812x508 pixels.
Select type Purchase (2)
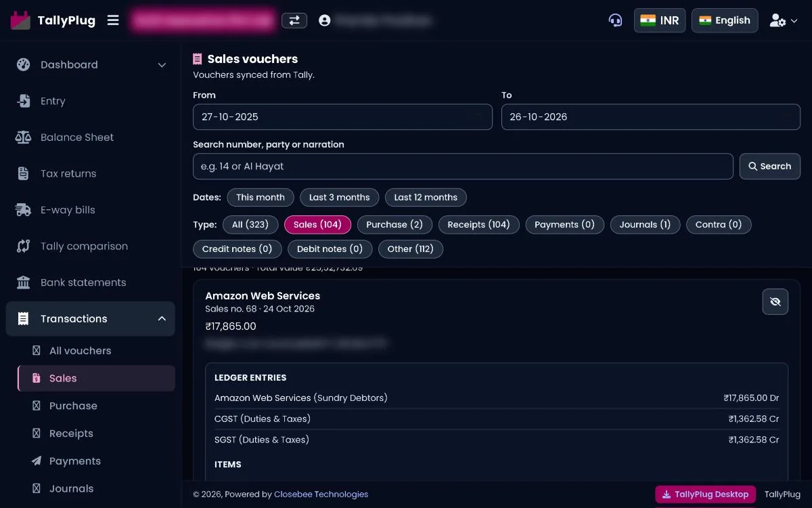click(x=394, y=225)
